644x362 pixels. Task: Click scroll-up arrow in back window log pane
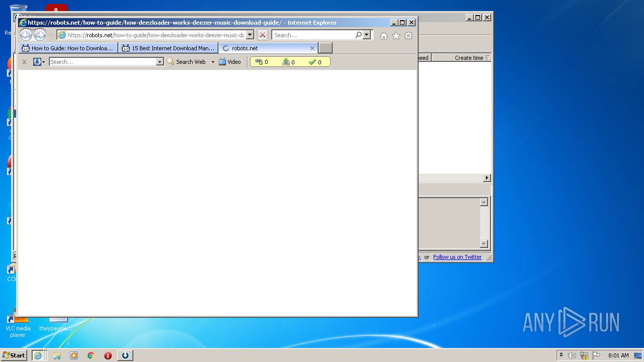[484, 202]
